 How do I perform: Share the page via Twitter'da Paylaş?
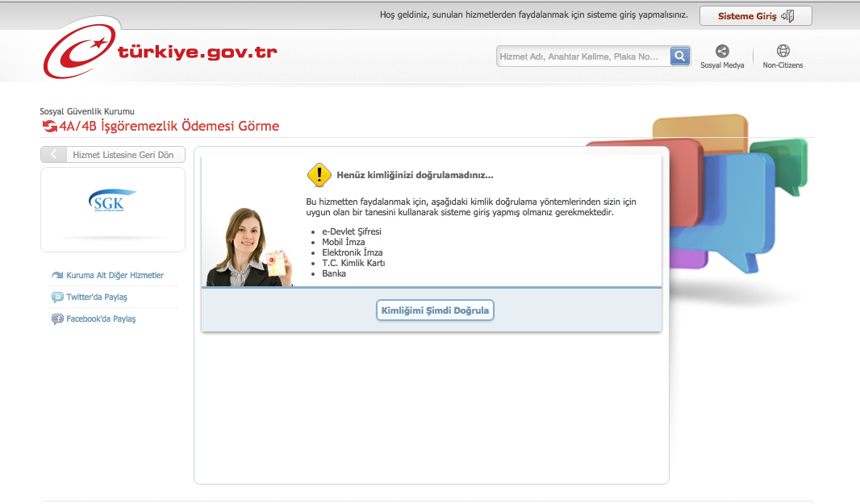(97, 297)
